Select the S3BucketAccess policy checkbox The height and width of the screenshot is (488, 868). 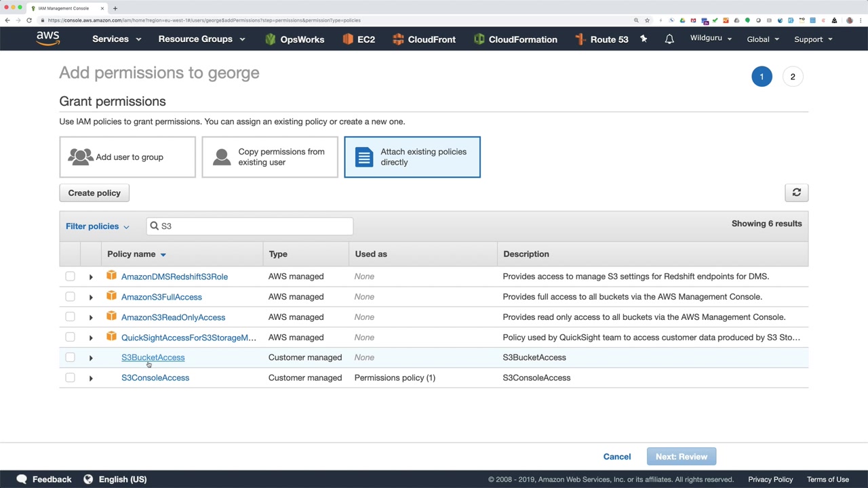70,357
